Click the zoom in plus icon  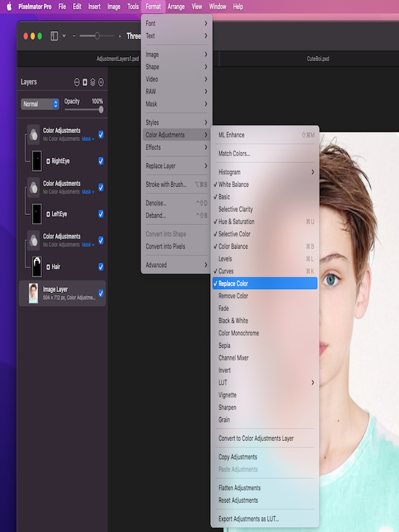(120, 36)
